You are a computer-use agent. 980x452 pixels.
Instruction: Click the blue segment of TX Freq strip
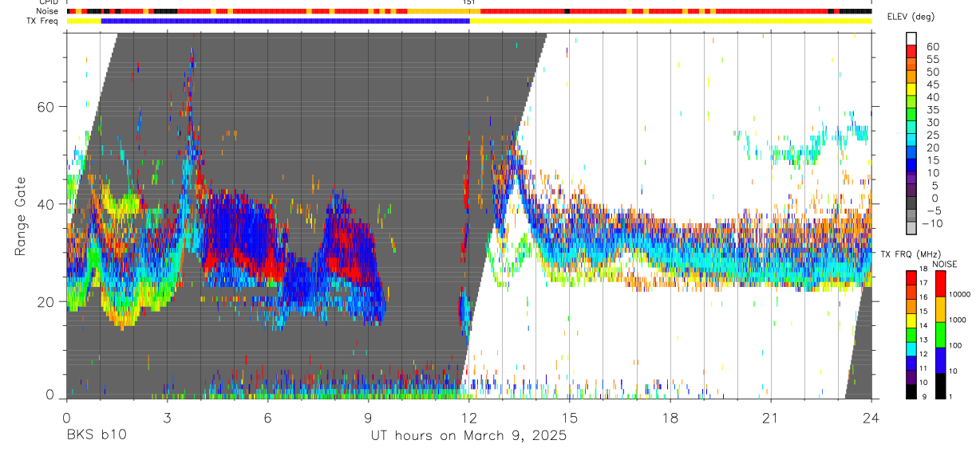click(x=286, y=21)
